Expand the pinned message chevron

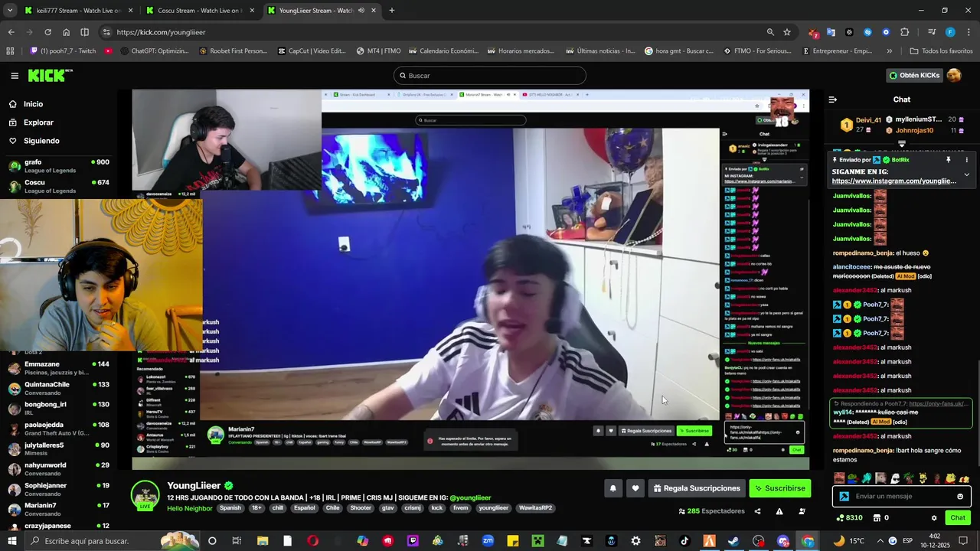pyautogui.click(x=966, y=174)
